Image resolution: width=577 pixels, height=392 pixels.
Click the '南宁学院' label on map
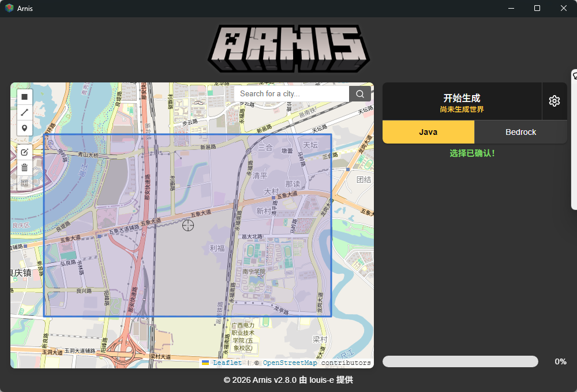tap(253, 272)
